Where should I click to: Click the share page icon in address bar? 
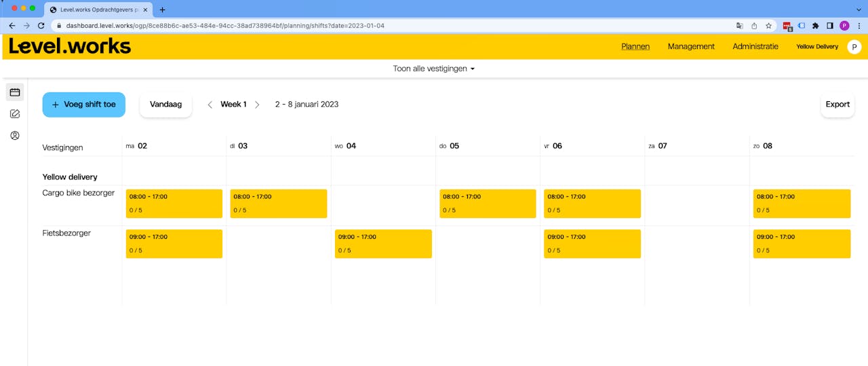754,25
